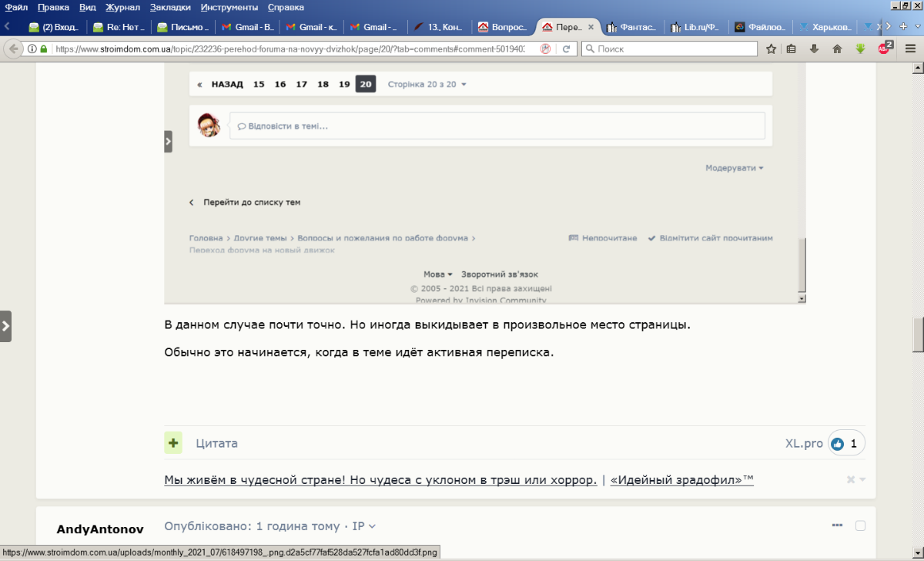Open the Справка menu
Viewport: 924px width, 561px height.
tap(286, 7)
